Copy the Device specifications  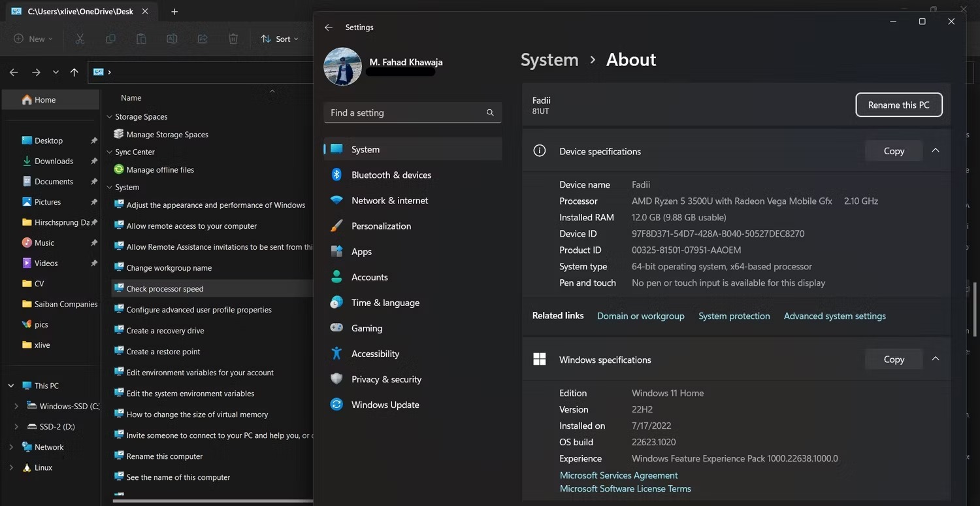pyautogui.click(x=894, y=150)
